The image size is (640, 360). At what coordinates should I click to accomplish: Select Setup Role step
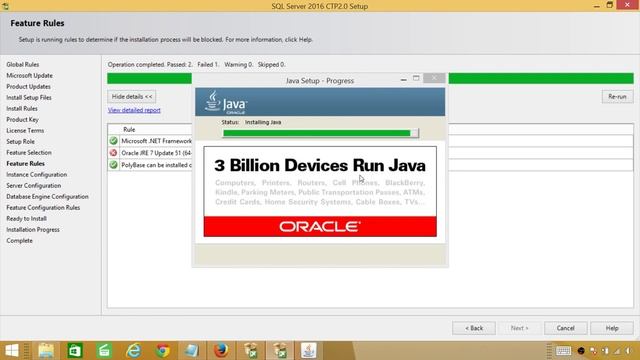point(20,142)
